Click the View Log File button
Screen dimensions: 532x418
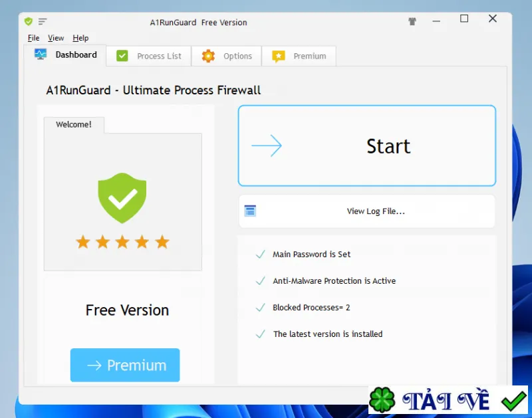click(x=367, y=211)
